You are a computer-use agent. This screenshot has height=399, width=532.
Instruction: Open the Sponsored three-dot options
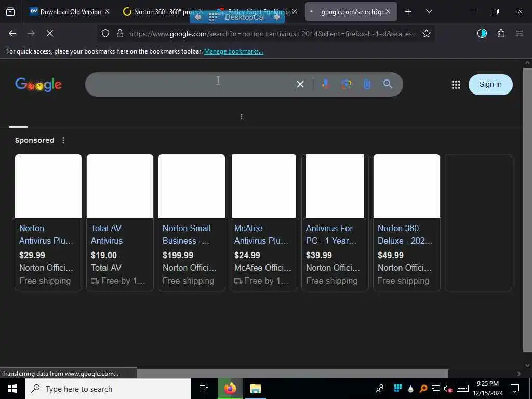click(x=63, y=140)
